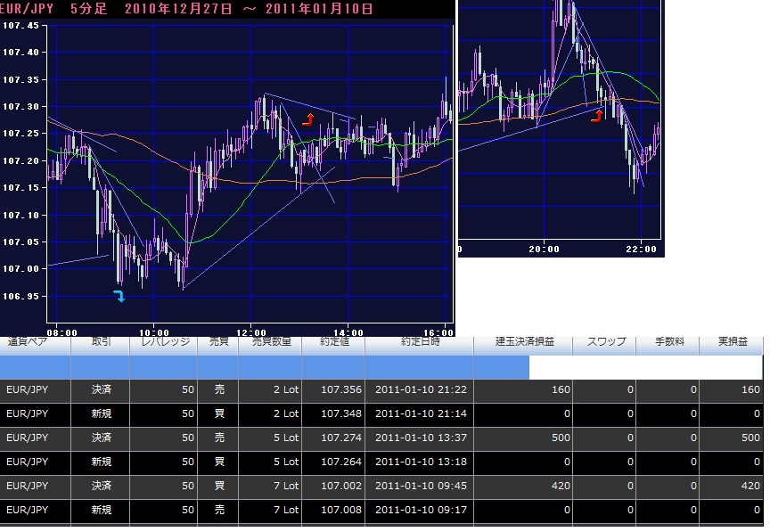
Task: Select the 7 Lot sell row at 09:17
Action: (x=381, y=511)
